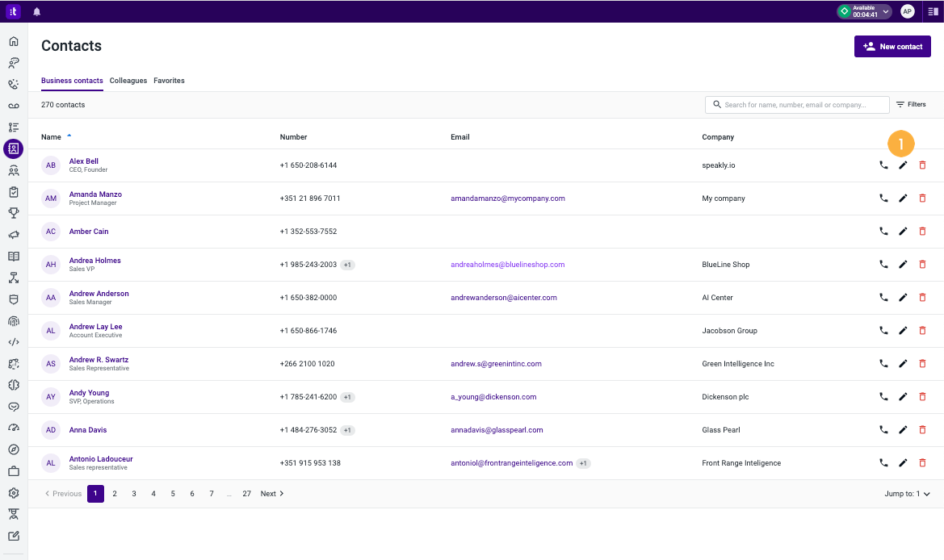Edit Amanda Manzo with the pencil icon

tap(902, 198)
